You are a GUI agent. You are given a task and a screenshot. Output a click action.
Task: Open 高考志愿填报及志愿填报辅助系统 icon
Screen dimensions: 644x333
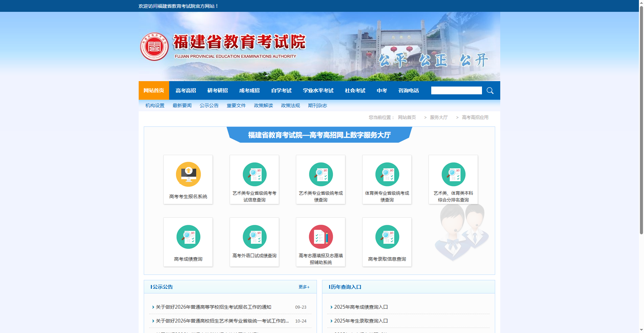(320, 242)
